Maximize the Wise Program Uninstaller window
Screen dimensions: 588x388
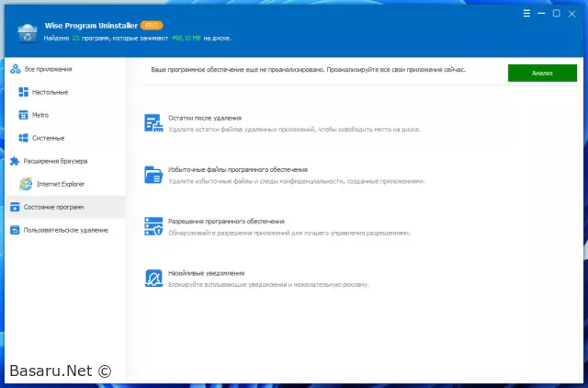557,14
